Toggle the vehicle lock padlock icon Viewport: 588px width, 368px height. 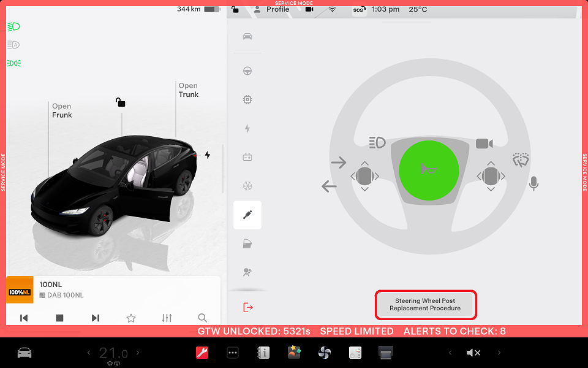point(121,102)
